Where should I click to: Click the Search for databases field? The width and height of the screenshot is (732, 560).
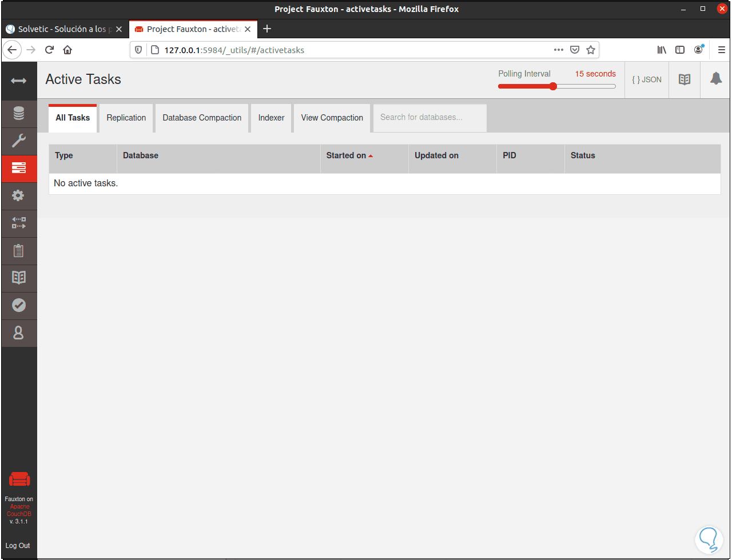tap(430, 118)
